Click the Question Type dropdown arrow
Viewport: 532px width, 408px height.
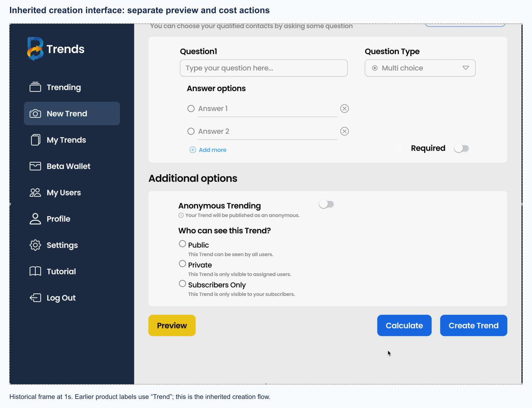point(466,68)
